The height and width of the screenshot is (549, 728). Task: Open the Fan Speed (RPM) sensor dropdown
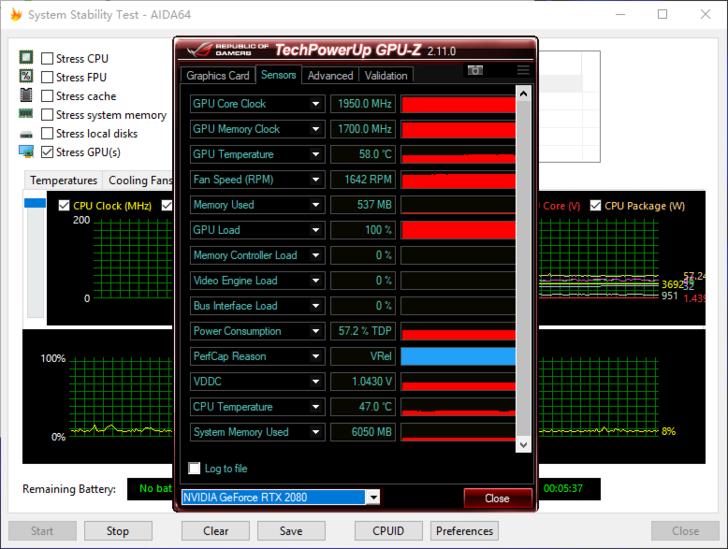[x=316, y=179]
